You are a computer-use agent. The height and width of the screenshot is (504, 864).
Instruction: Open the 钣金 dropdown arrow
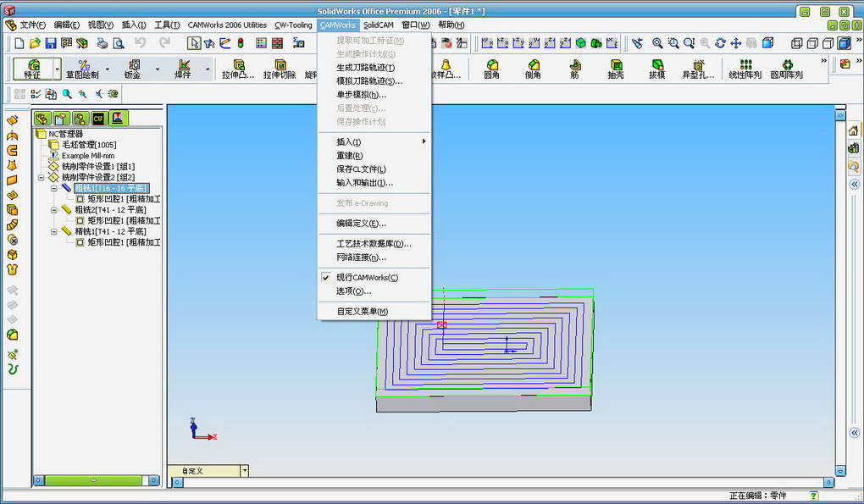pyautogui.click(x=158, y=69)
